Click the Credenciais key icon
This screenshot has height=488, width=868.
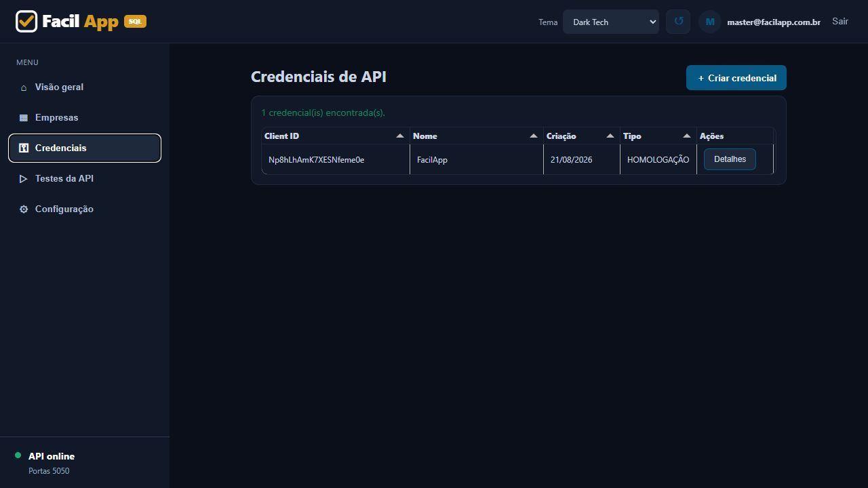click(24, 148)
